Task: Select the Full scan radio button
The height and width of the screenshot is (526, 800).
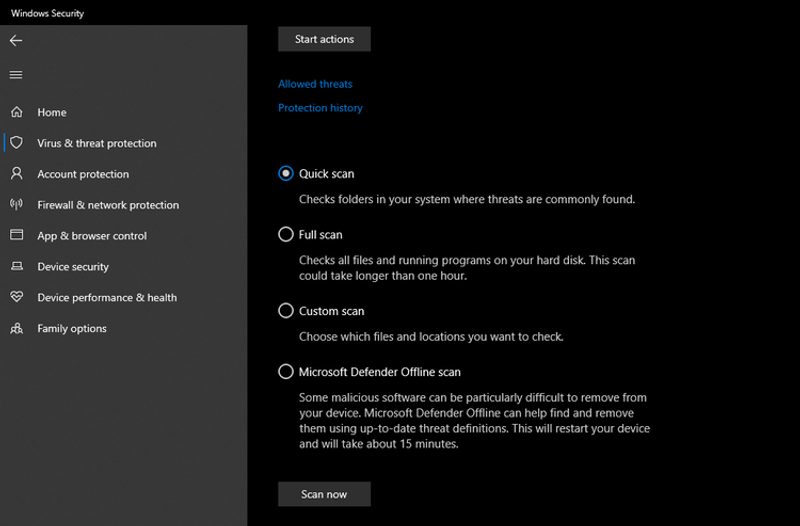Action: pyautogui.click(x=286, y=234)
